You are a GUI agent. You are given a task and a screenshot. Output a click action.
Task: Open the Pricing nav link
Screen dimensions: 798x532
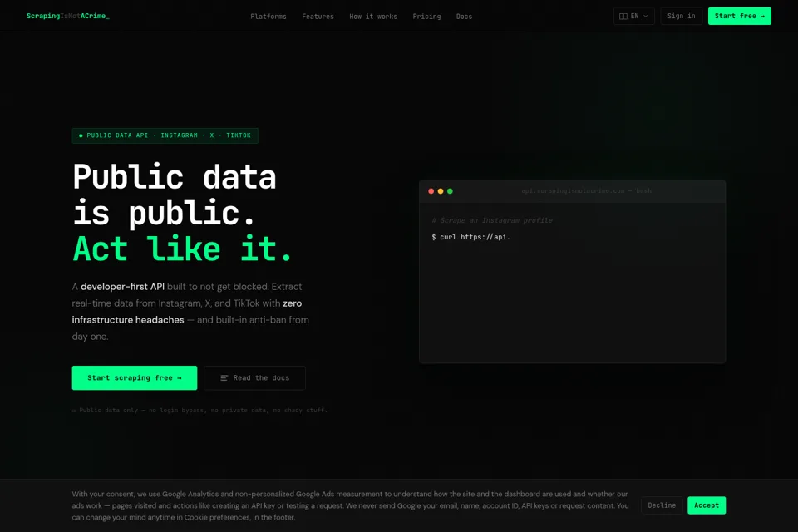tap(426, 17)
